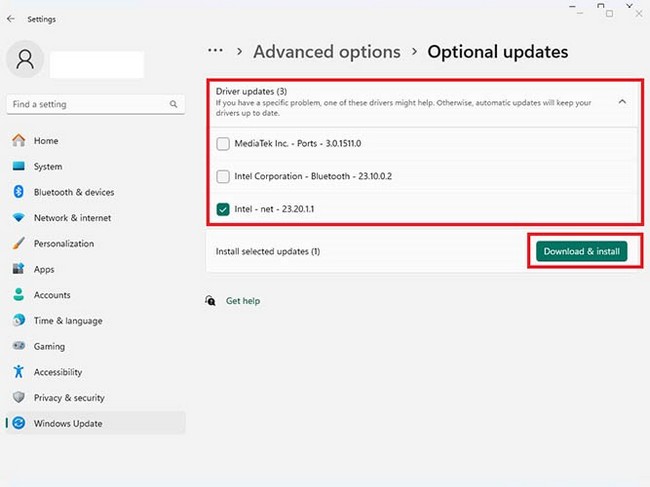The width and height of the screenshot is (650, 487).
Task: Open Network & internet settings
Action: click(73, 218)
